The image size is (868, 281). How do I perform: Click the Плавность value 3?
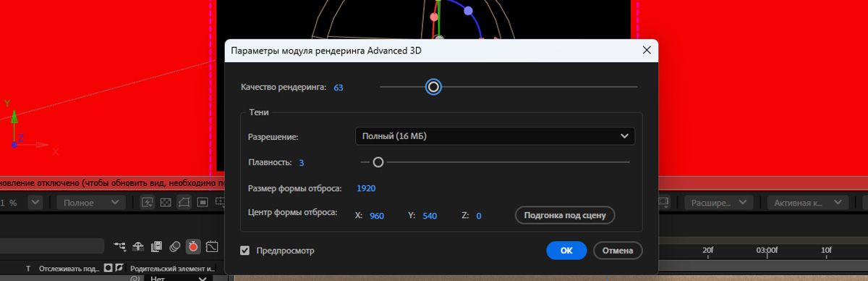tap(301, 163)
